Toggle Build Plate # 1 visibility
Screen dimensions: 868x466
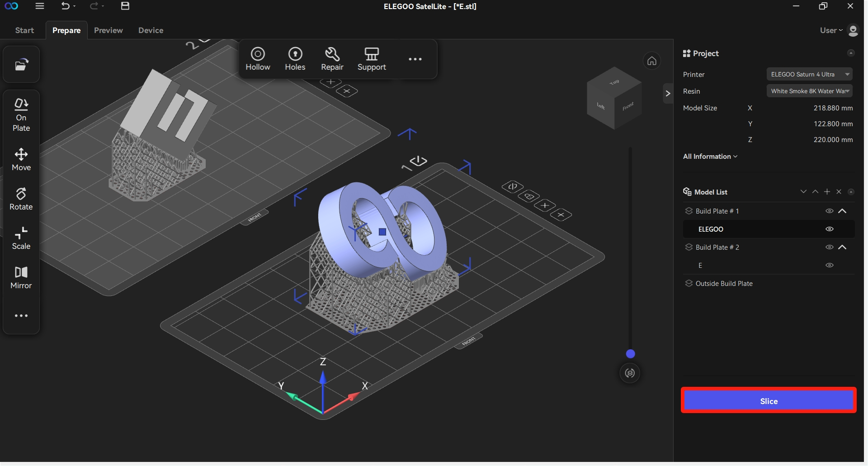pyautogui.click(x=829, y=211)
